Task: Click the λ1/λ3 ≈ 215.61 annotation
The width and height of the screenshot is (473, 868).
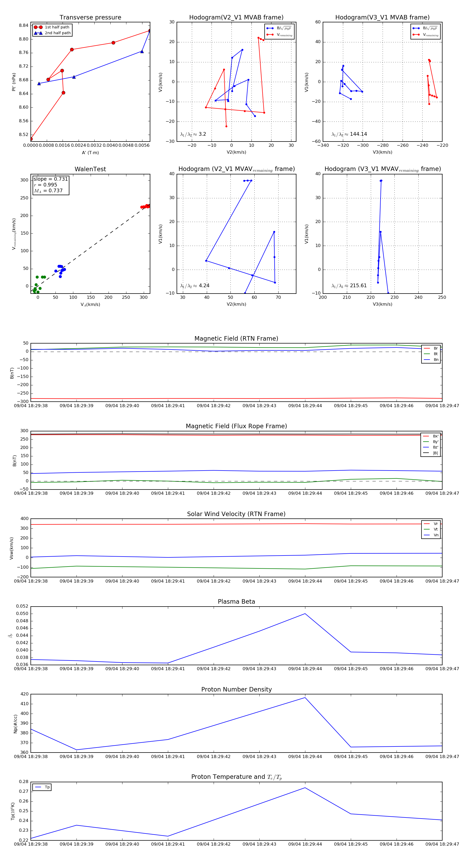Action: [349, 286]
